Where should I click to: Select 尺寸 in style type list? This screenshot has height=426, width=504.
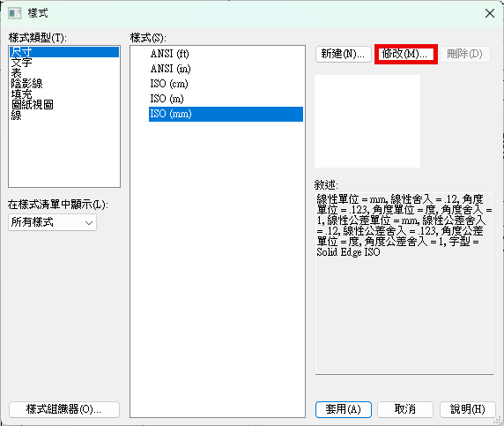(64, 52)
